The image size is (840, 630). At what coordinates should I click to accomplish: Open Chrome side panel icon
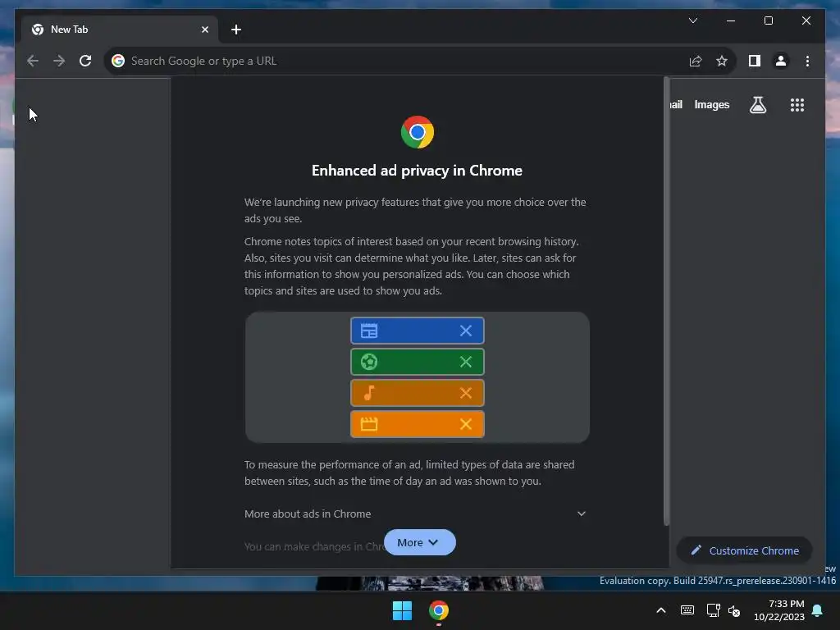click(x=755, y=61)
